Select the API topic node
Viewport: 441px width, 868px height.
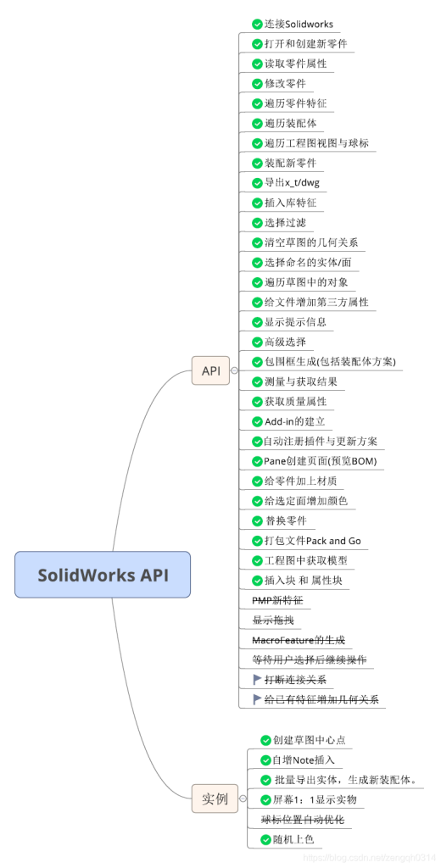click(211, 371)
